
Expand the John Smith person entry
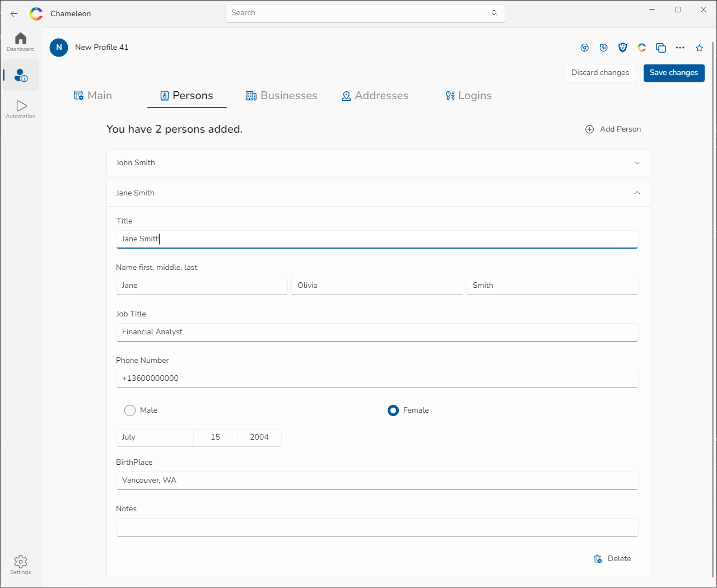[x=378, y=163]
